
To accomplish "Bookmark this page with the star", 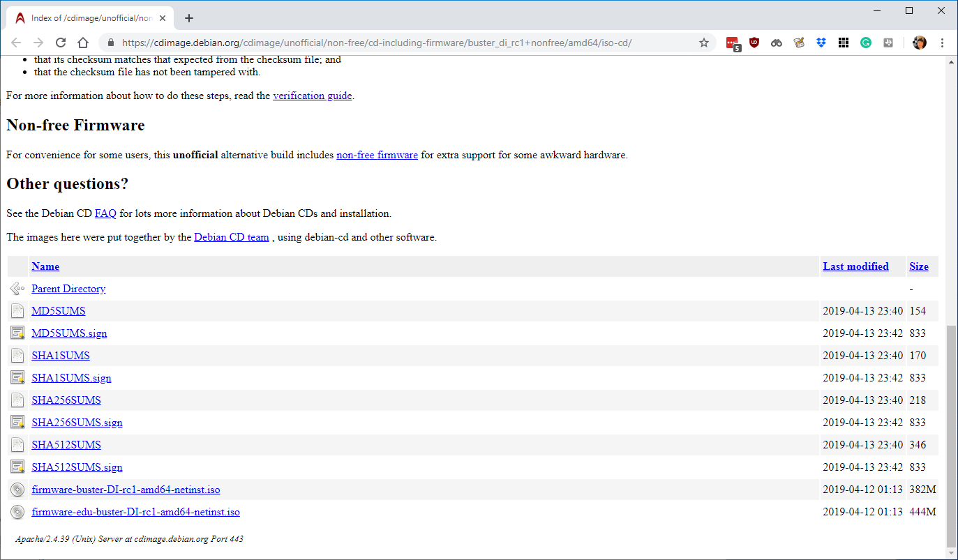I will tap(704, 43).
